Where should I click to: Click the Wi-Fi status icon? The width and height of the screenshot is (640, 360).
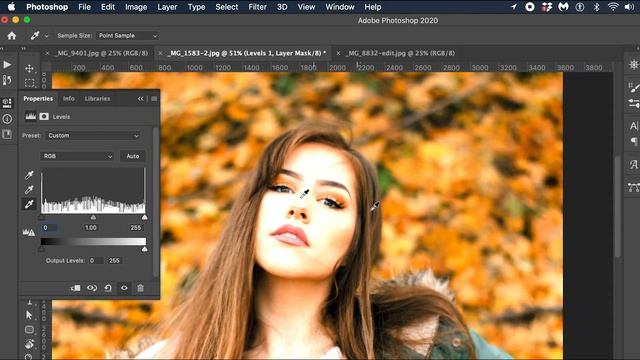pyautogui.click(x=613, y=7)
